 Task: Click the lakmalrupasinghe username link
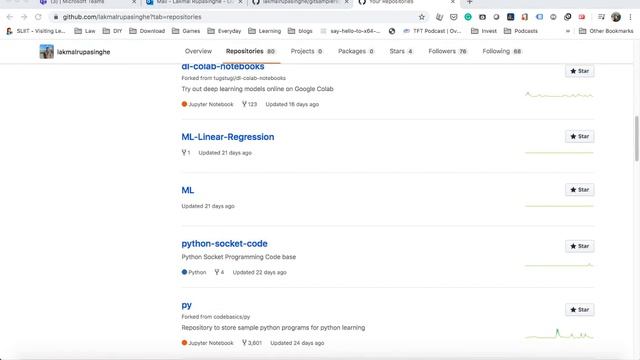click(84, 52)
